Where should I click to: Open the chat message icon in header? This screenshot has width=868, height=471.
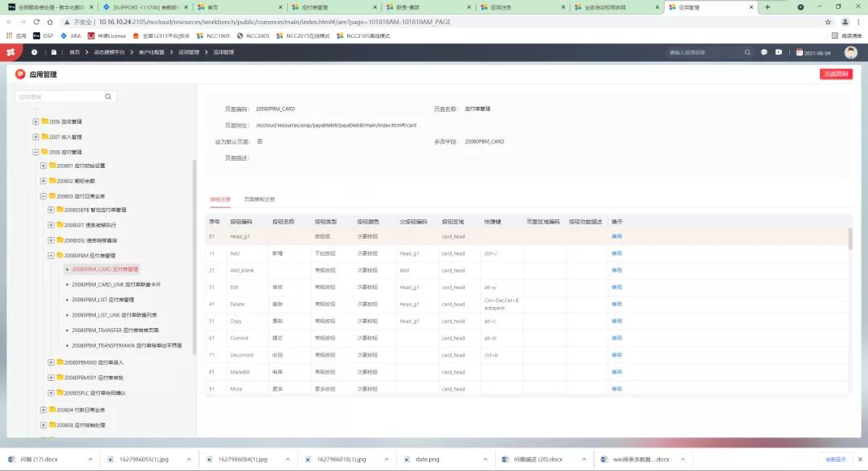764,52
